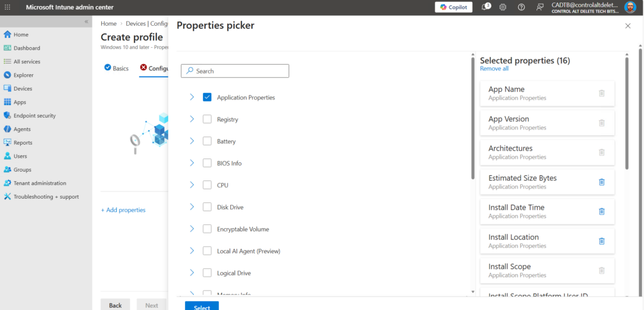
Task: Check the CPU checkbox
Action: 207,185
